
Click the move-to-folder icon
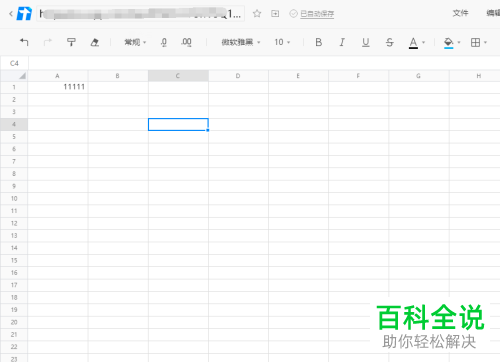[275, 14]
